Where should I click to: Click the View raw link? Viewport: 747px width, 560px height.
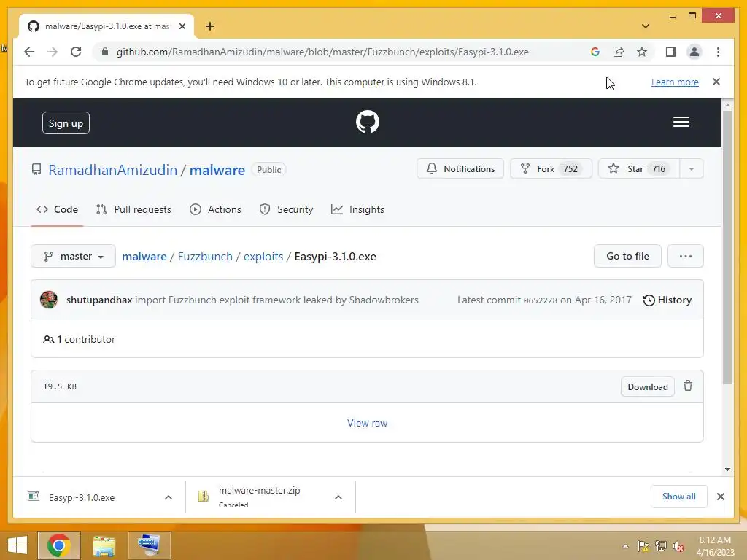click(x=368, y=423)
